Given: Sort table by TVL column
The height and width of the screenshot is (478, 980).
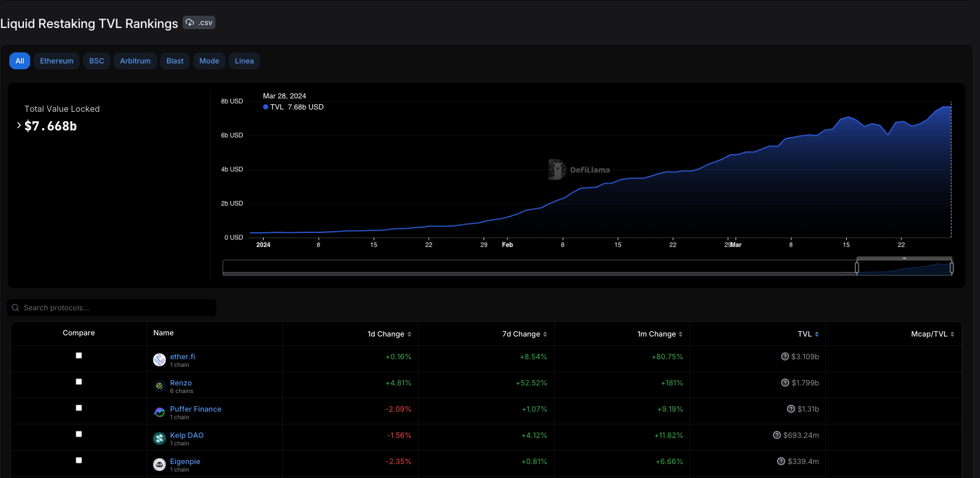Looking at the screenshot, I should [x=808, y=334].
